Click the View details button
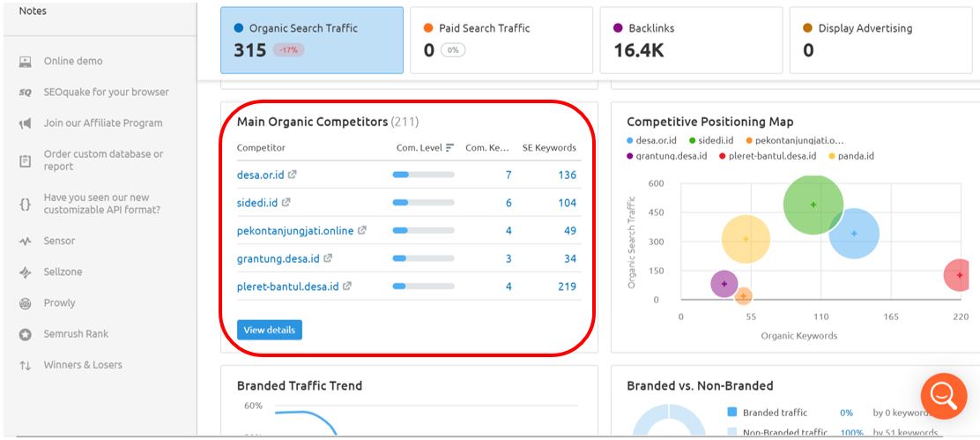Image resolution: width=980 pixels, height=440 pixels. click(270, 330)
